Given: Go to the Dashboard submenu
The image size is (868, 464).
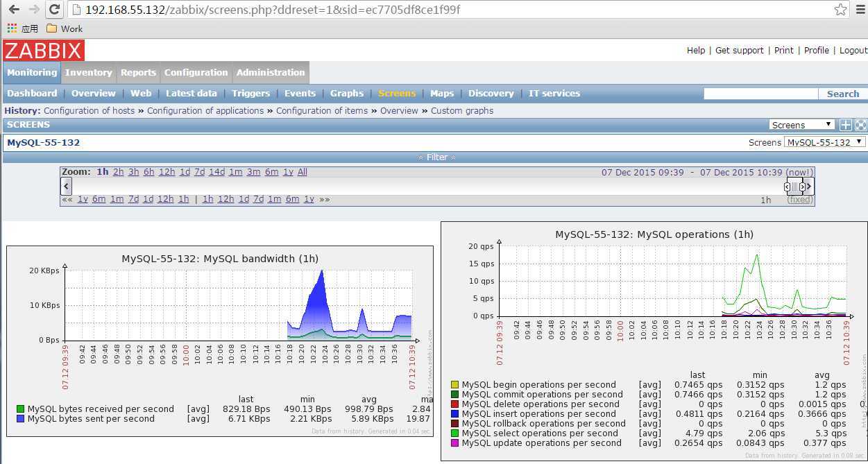Looking at the screenshot, I should click(32, 93).
